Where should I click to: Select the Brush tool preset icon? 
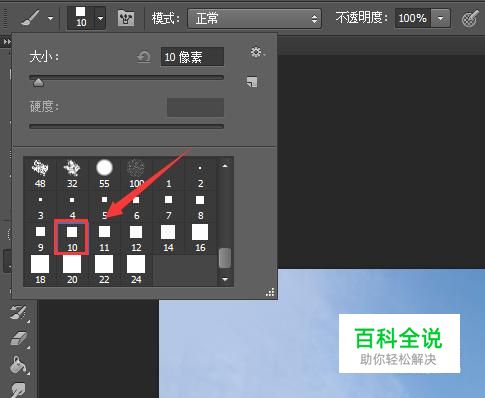tap(30, 18)
